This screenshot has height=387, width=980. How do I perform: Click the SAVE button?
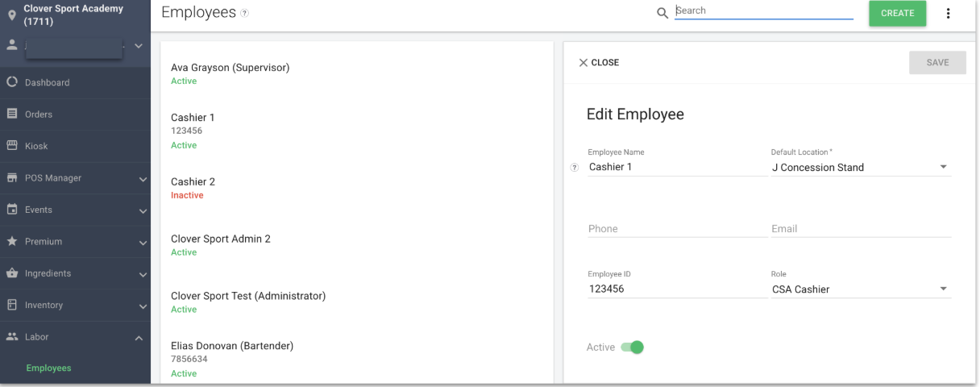[x=937, y=62]
